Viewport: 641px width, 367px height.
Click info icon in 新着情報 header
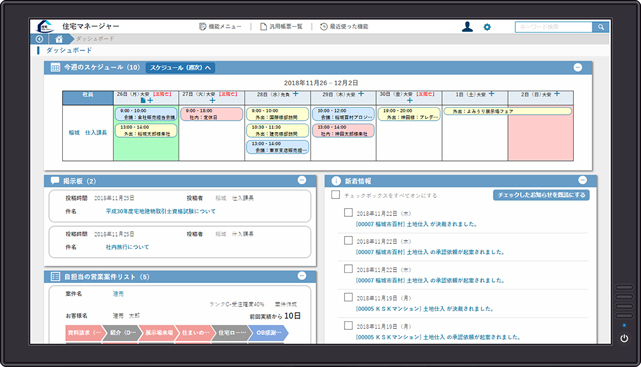336,181
